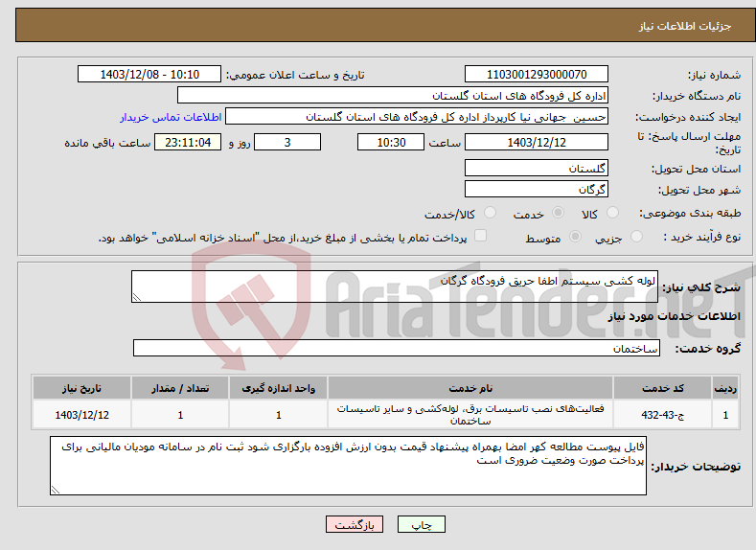The image size is (756, 550).
Task: Click the service code cell ج-43-432
Action: tap(662, 415)
